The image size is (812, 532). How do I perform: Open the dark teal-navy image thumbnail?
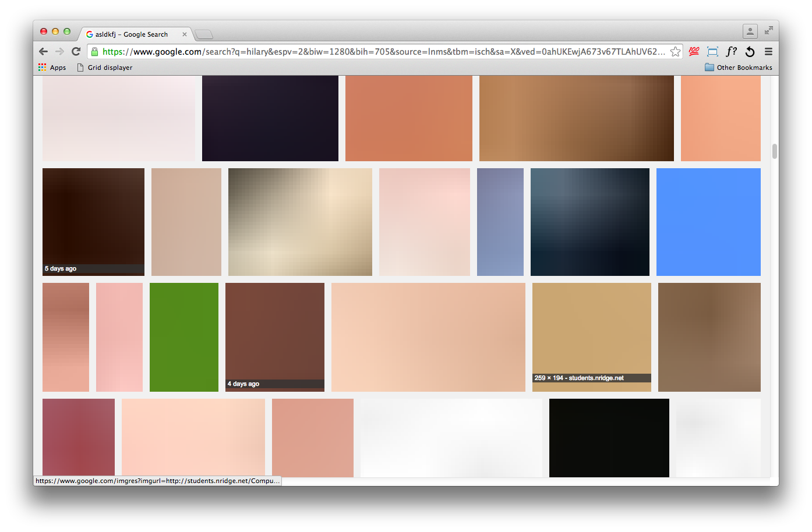pos(590,222)
